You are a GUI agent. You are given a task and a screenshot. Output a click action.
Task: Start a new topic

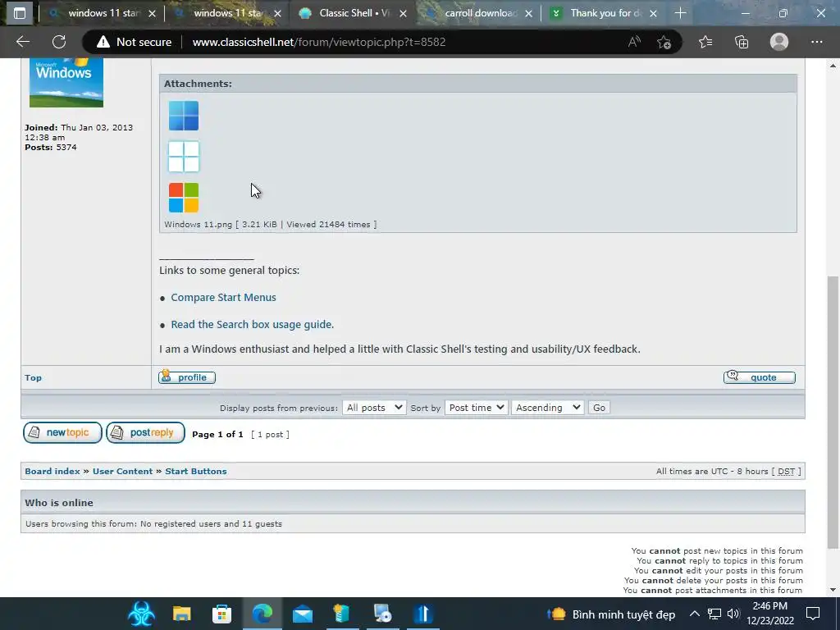pos(62,433)
